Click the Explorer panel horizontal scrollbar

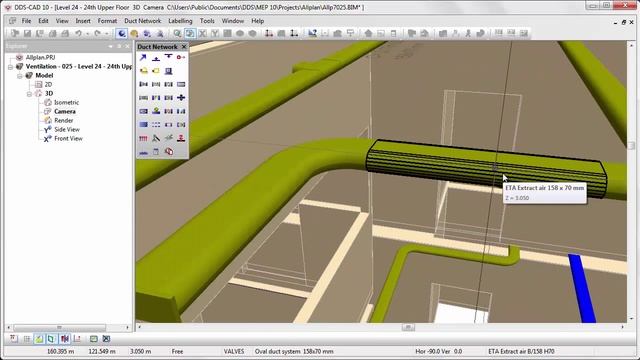[60, 327]
